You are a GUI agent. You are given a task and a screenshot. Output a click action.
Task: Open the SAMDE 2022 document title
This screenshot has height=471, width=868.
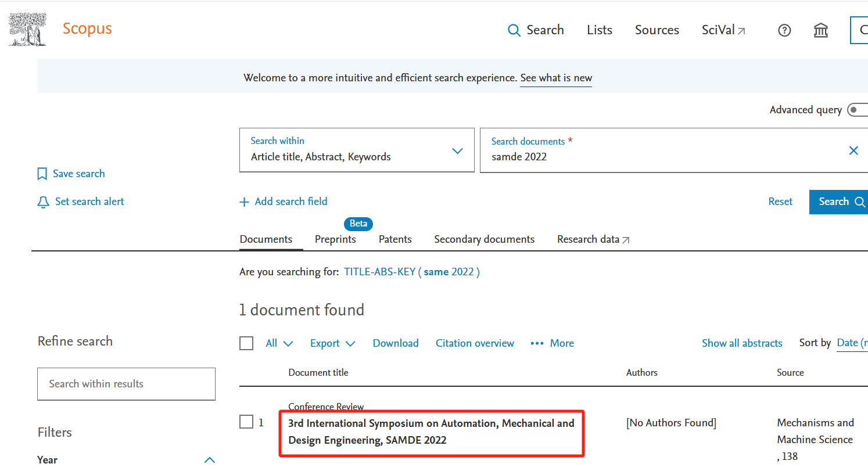tap(431, 432)
